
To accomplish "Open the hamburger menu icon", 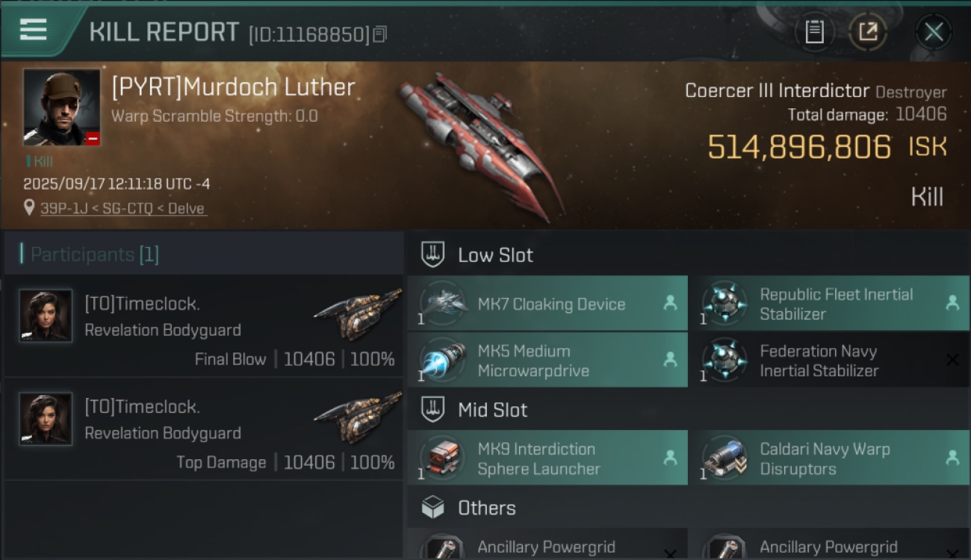I will 33,30.
